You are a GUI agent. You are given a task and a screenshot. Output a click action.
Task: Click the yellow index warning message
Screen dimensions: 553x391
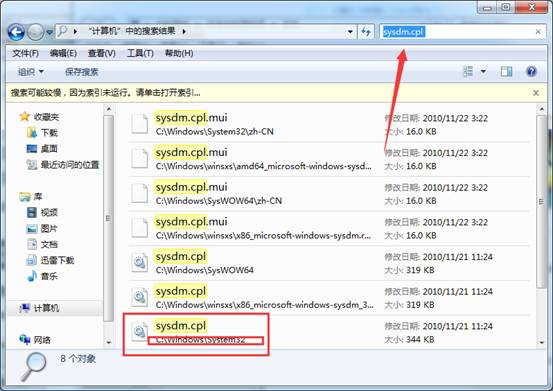105,93
